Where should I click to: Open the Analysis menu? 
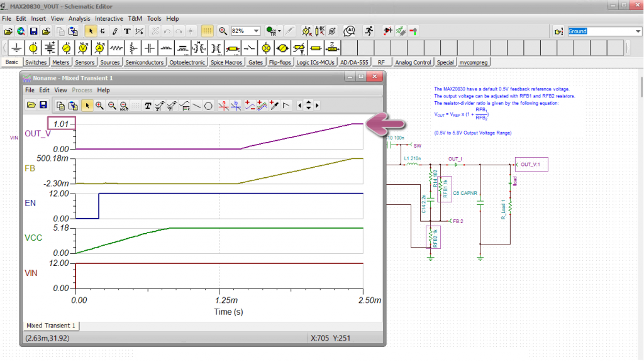79,19
